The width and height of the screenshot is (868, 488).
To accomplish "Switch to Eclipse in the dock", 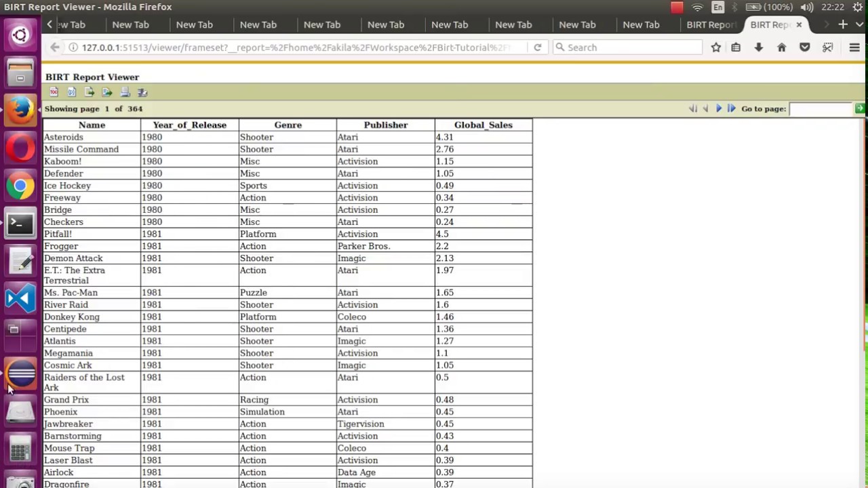I will tap(20, 374).
